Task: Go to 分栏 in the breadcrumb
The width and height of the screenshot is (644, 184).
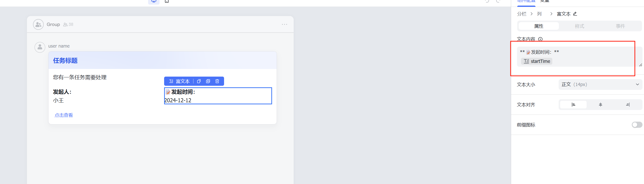Action: [x=522, y=14]
